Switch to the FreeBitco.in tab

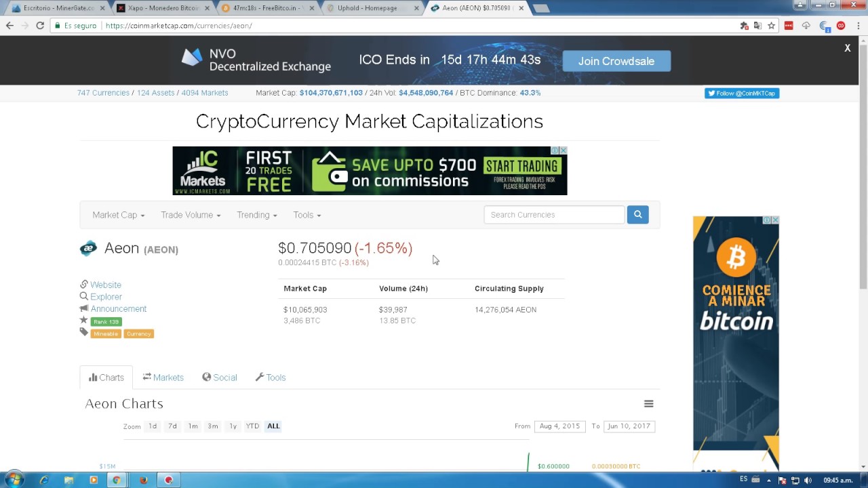point(269,8)
